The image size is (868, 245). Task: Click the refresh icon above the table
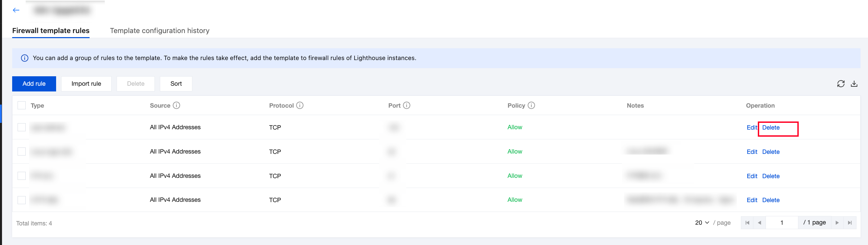tap(841, 84)
